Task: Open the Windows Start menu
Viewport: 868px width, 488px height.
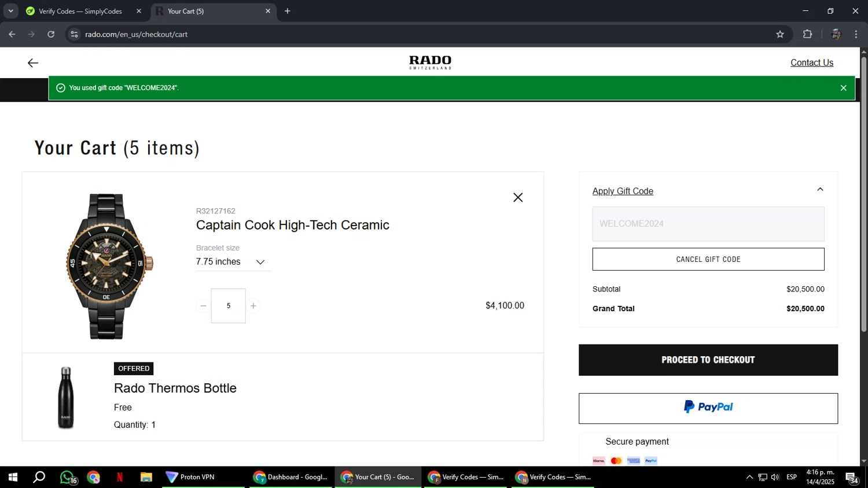Action: point(13,477)
